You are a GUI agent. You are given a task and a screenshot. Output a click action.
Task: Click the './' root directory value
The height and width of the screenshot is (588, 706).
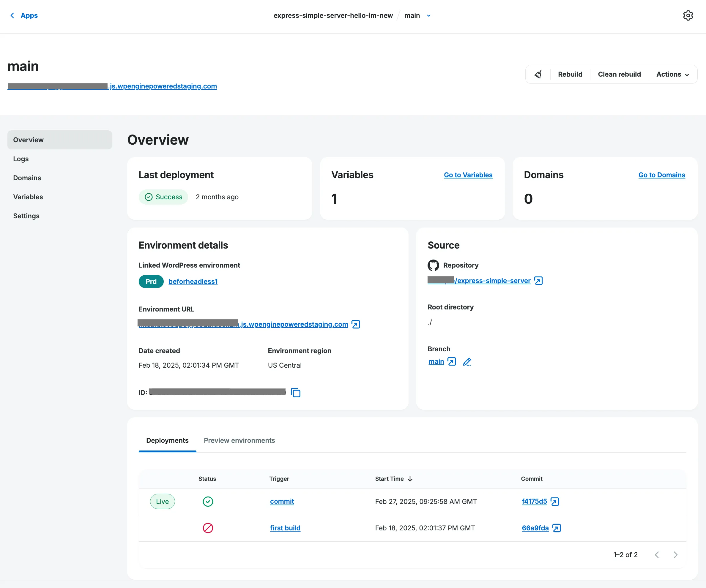coord(430,323)
